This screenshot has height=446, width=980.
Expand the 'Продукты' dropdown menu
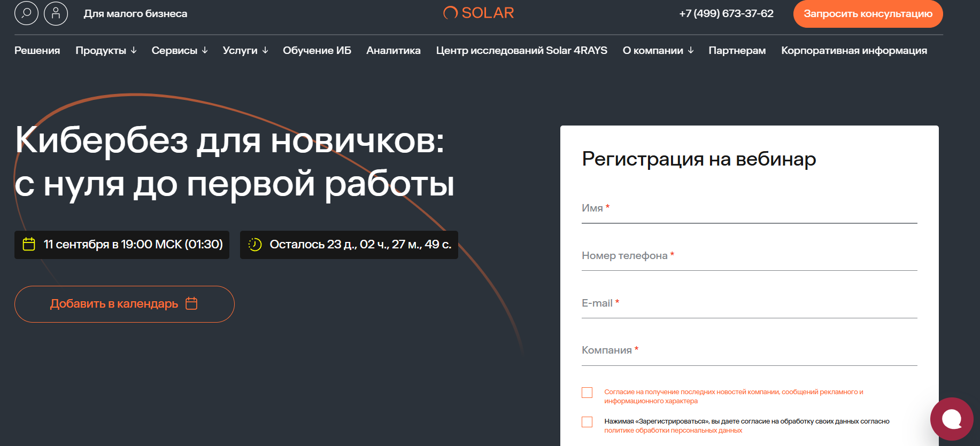pyautogui.click(x=106, y=50)
